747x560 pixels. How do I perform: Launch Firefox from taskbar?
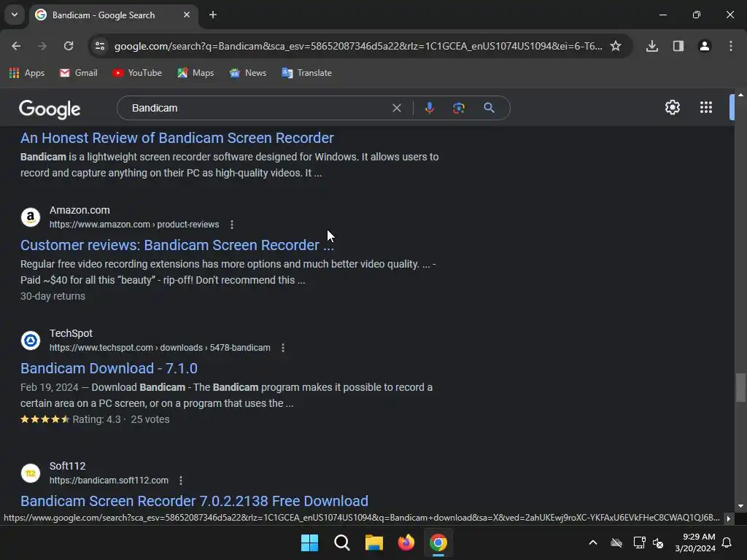click(x=406, y=542)
